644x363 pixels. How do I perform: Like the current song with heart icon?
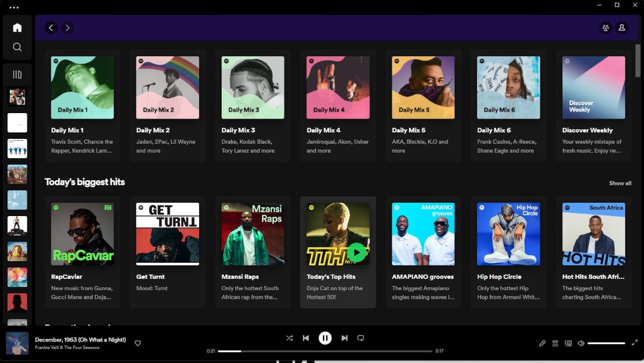138,343
